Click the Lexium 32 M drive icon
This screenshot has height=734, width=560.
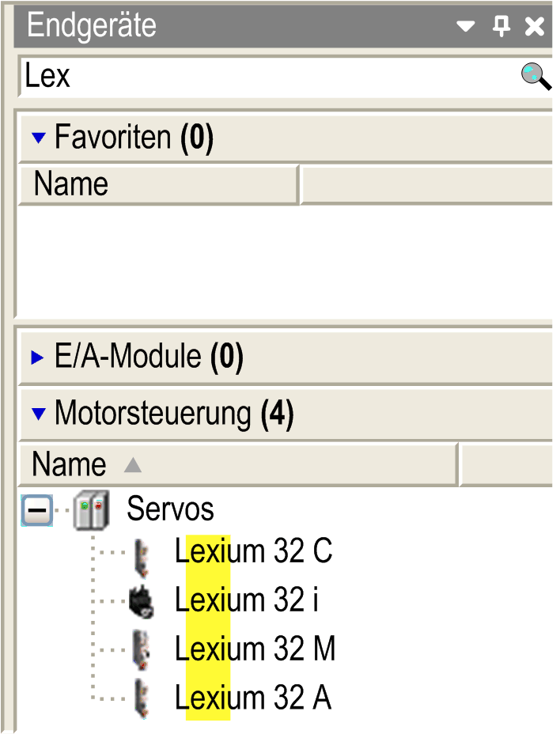coord(142,649)
